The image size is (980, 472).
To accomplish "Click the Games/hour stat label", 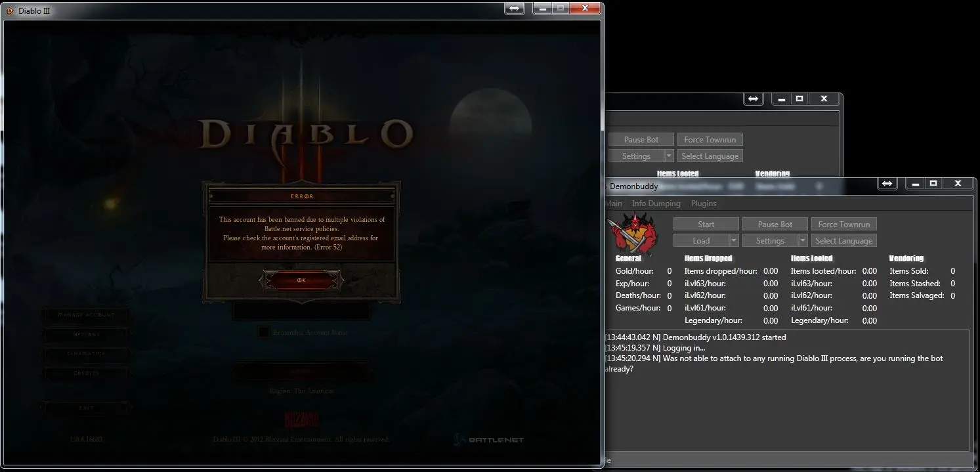I will pos(638,308).
